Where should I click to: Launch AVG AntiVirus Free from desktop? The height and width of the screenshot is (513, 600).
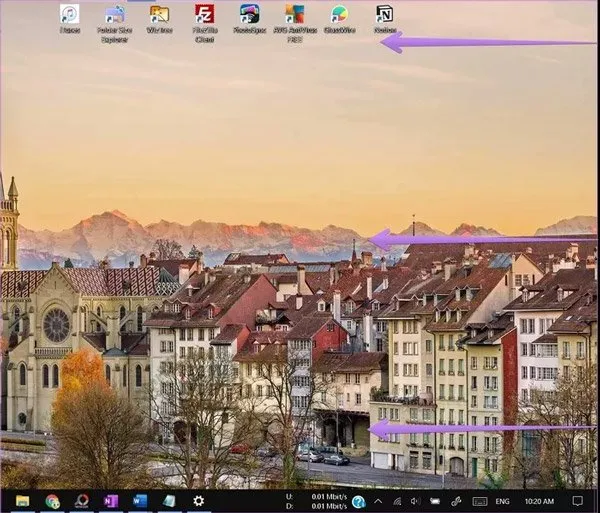coord(294,15)
